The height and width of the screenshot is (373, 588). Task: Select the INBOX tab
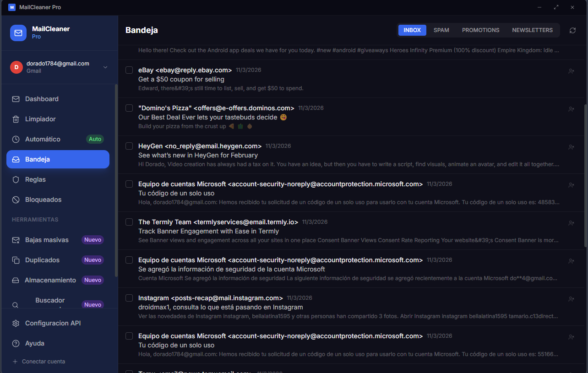[412, 30]
